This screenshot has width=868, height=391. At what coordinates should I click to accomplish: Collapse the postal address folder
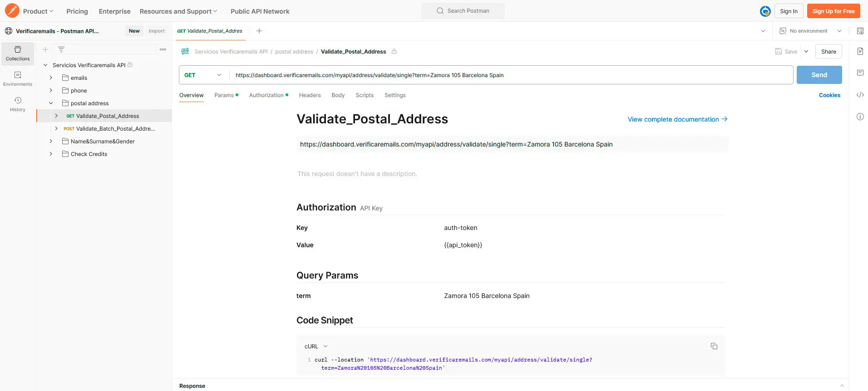point(51,103)
